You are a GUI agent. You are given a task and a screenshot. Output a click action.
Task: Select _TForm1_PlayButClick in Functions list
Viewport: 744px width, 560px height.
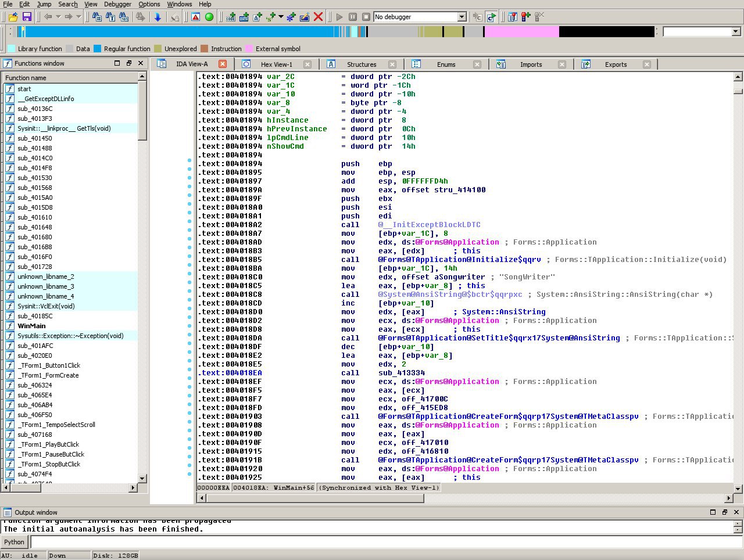click(48, 444)
